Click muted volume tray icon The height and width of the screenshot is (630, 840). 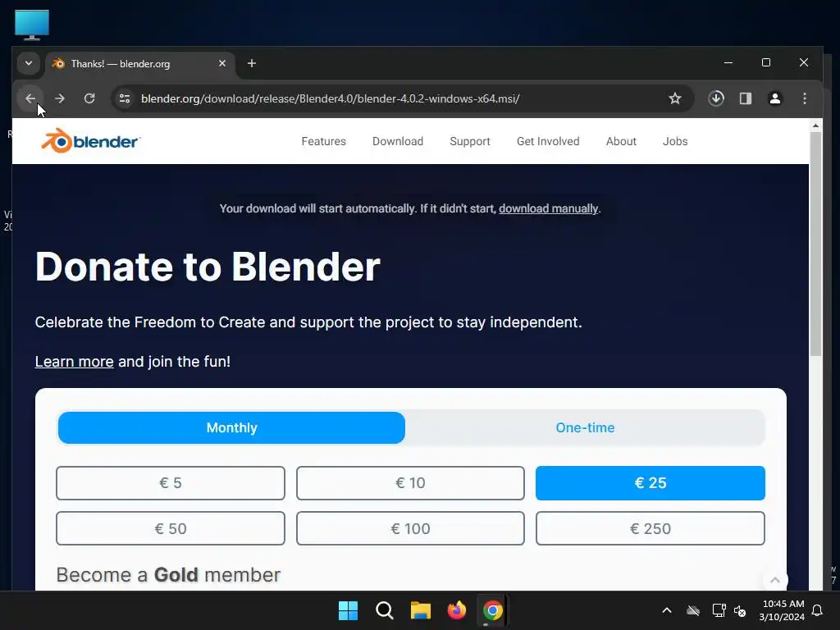(741, 610)
